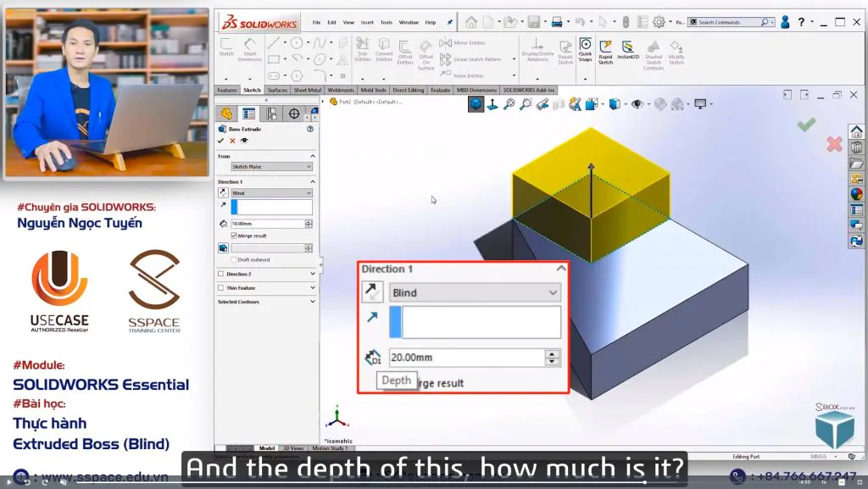Open the Sketch Plane dropdown under From
The height and width of the screenshot is (489, 868).
pyautogui.click(x=272, y=166)
